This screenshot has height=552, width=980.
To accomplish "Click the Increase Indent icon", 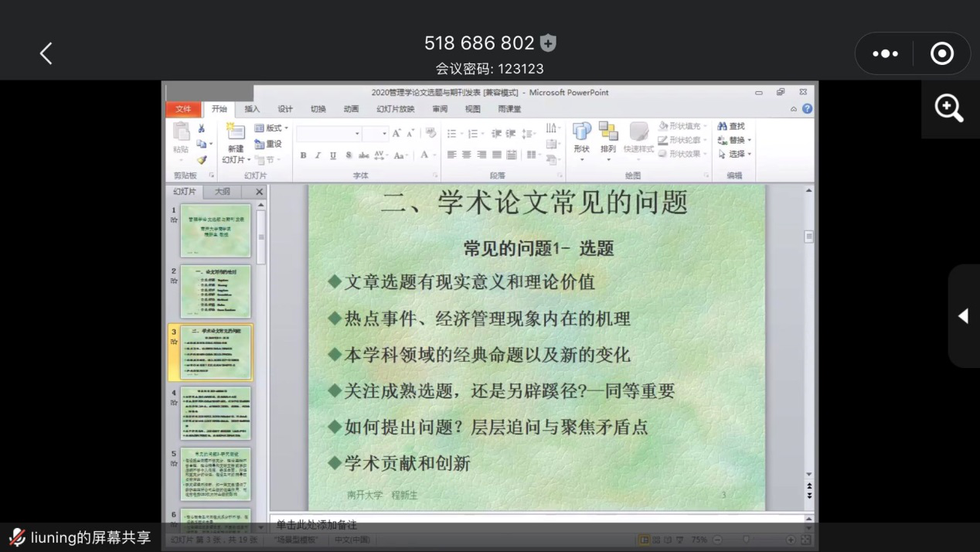I will click(x=511, y=134).
